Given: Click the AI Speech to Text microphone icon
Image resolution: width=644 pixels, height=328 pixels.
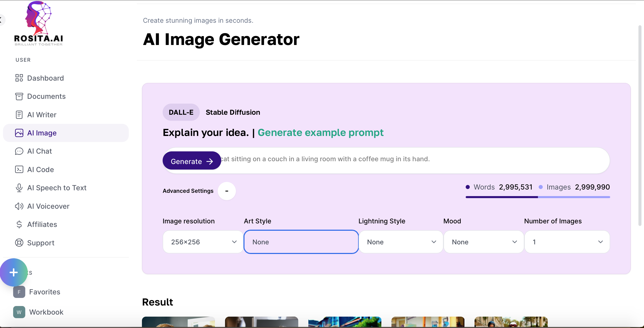Looking at the screenshot, I should click(19, 188).
